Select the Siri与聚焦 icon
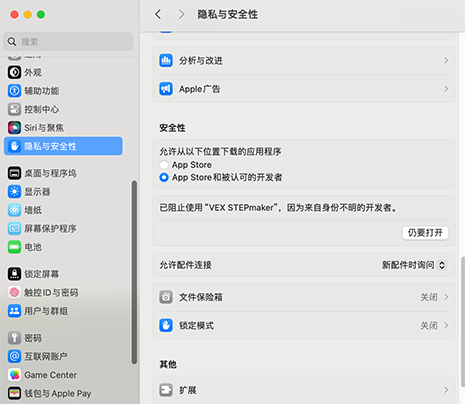465x404 pixels. (x=14, y=128)
